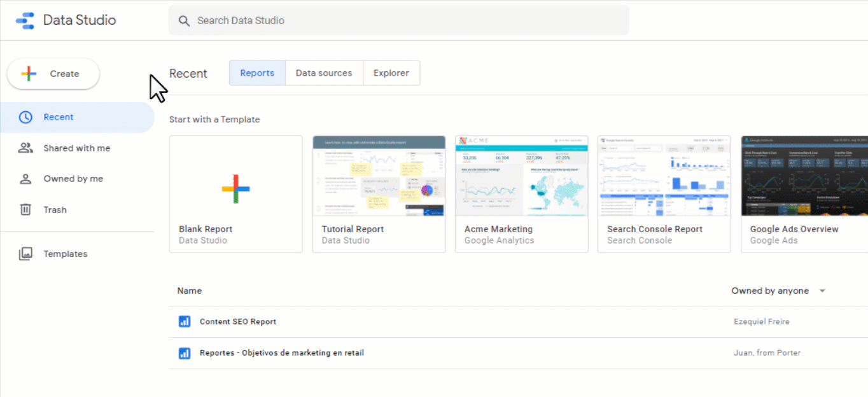
Task: Focus the Search Data Studio field
Action: pyautogui.click(x=398, y=20)
